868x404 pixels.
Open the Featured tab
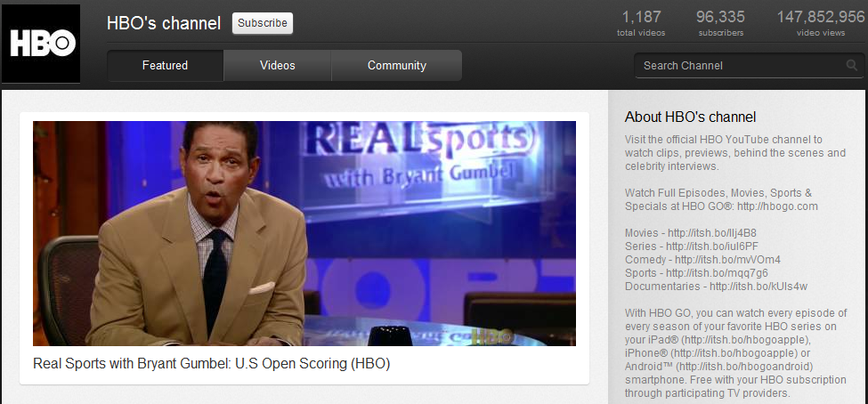click(165, 65)
